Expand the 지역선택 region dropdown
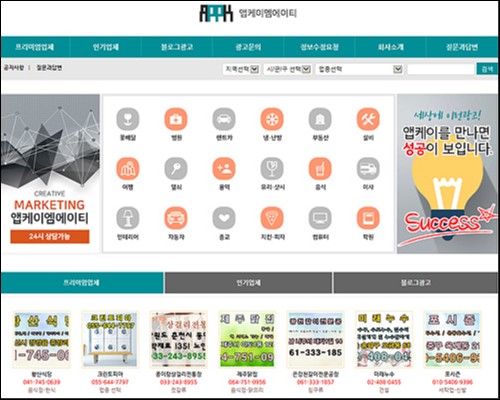The height and width of the screenshot is (400, 500). click(x=241, y=69)
